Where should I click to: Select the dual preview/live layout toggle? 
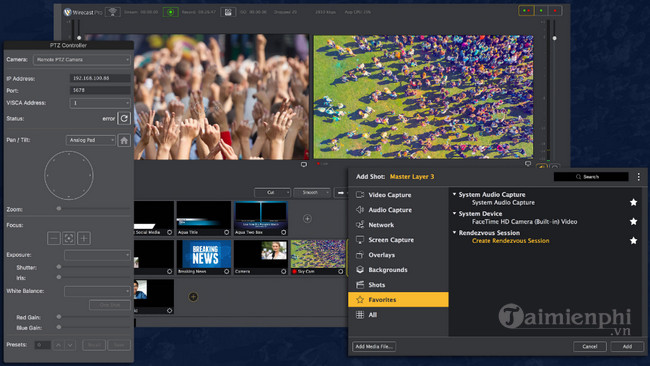pyautogui.click(x=526, y=10)
